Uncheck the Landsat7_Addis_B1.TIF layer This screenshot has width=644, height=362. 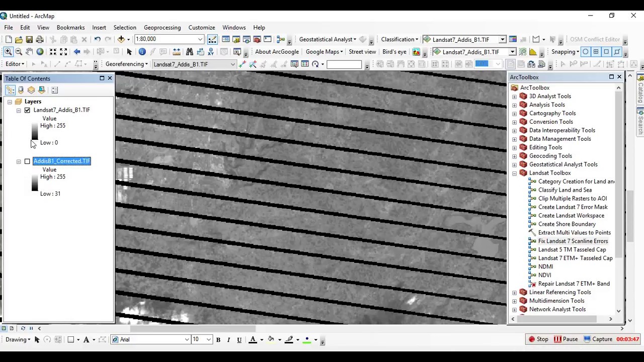pyautogui.click(x=27, y=110)
